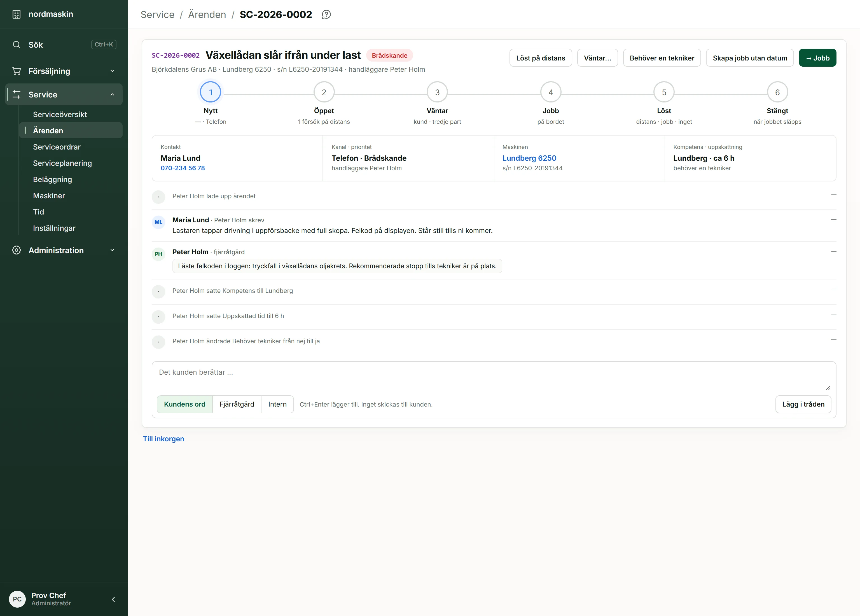The image size is (860, 616).
Task: Select the Intern message type
Action: (277, 404)
